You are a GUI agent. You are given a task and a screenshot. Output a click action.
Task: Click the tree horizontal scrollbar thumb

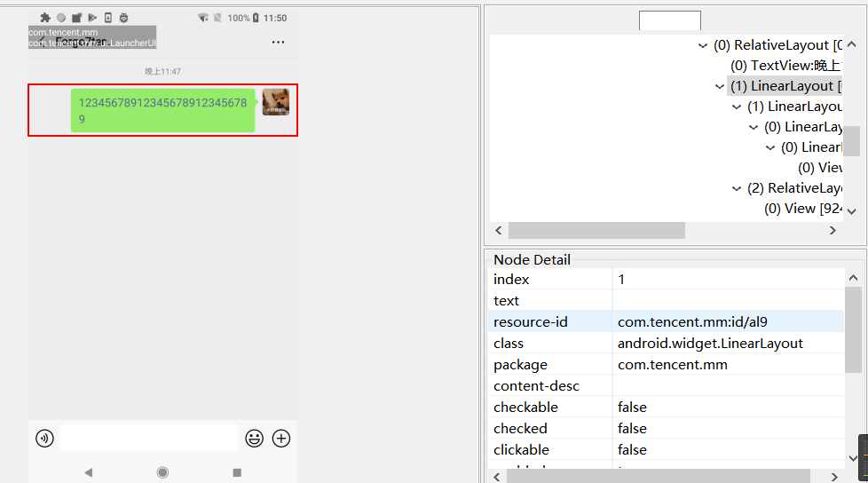point(596,231)
